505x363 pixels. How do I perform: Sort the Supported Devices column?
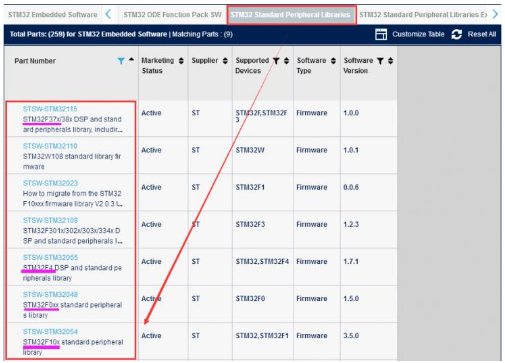tap(286, 61)
